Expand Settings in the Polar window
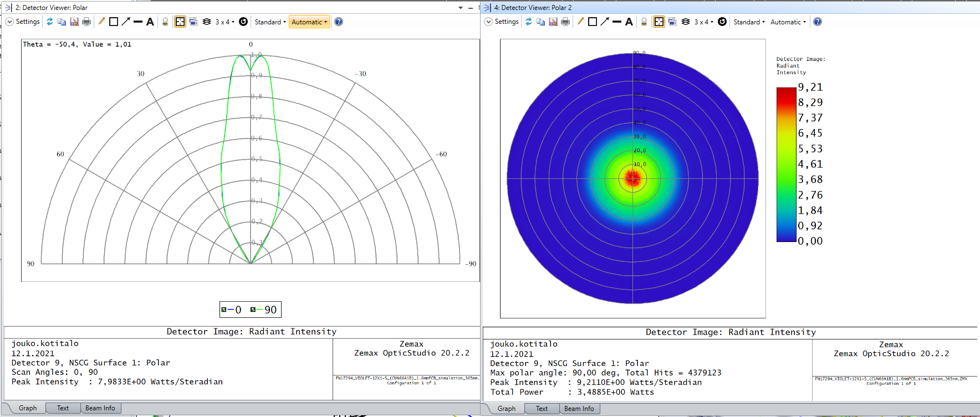This screenshot has height=417, width=980. [23, 22]
